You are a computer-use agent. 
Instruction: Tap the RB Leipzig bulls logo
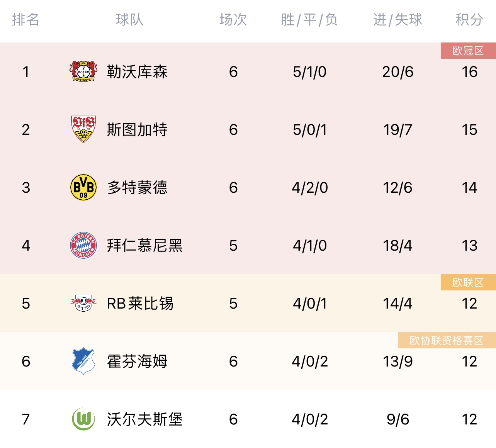point(83,303)
